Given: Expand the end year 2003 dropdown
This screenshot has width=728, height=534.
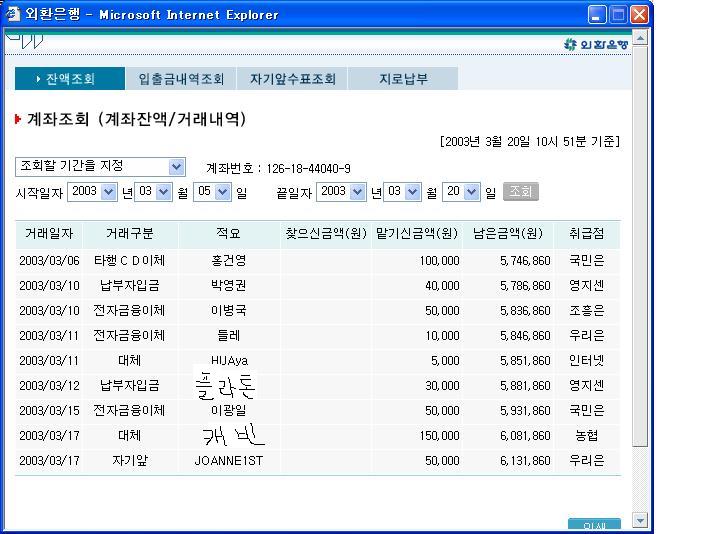Looking at the screenshot, I should (359, 191).
